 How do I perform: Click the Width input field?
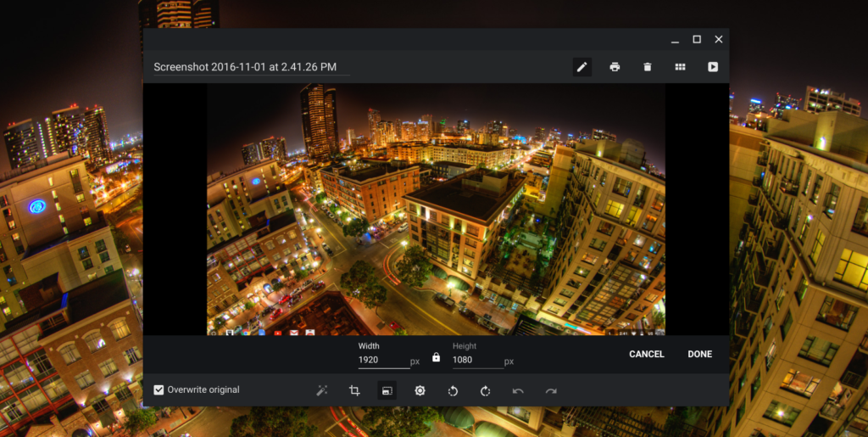382,361
